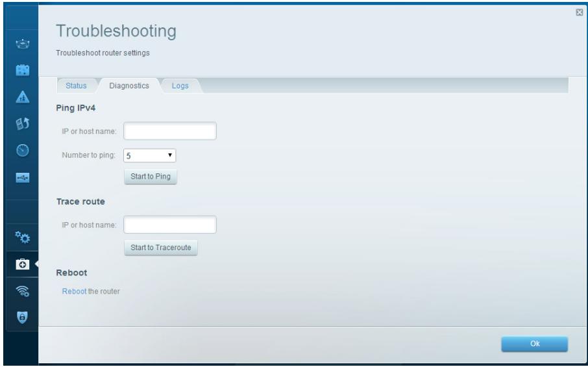Open Guest Access briefcase icon in sidebar
The width and height of the screenshot is (588, 367).
click(x=23, y=70)
